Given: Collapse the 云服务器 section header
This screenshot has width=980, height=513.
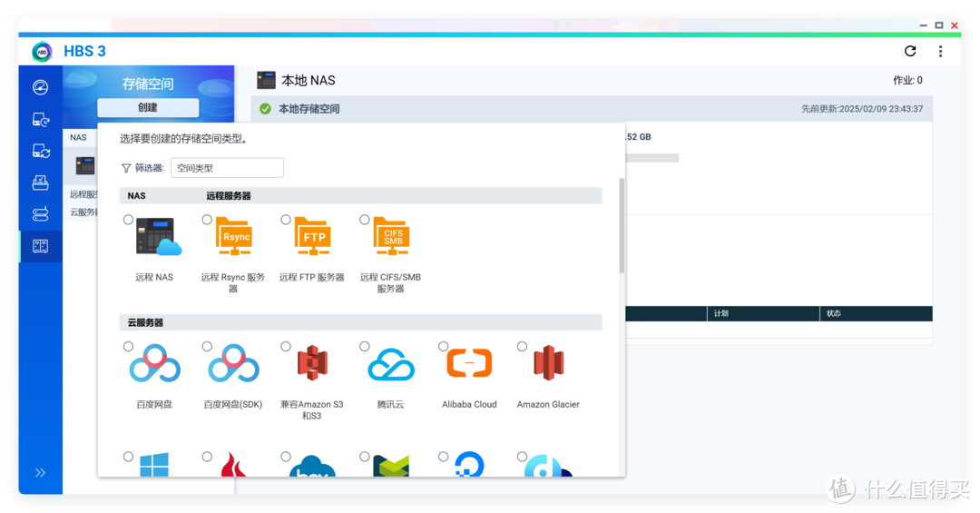Looking at the screenshot, I should coord(360,322).
